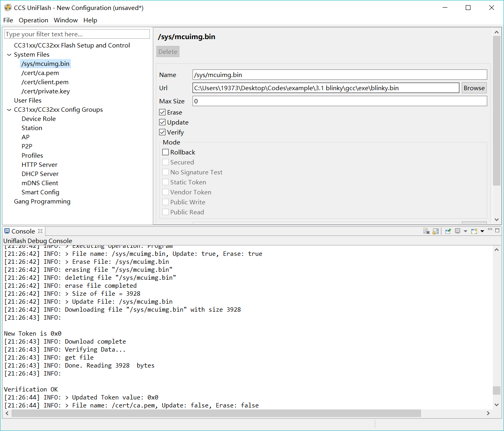Click the Max Size input field
This screenshot has width=504, height=431.
point(339,101)
